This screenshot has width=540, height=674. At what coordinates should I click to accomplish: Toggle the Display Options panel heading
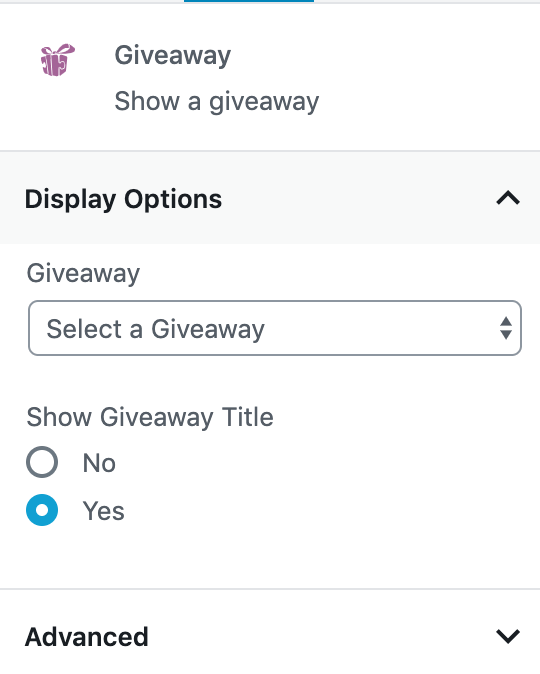coord(123,199)
